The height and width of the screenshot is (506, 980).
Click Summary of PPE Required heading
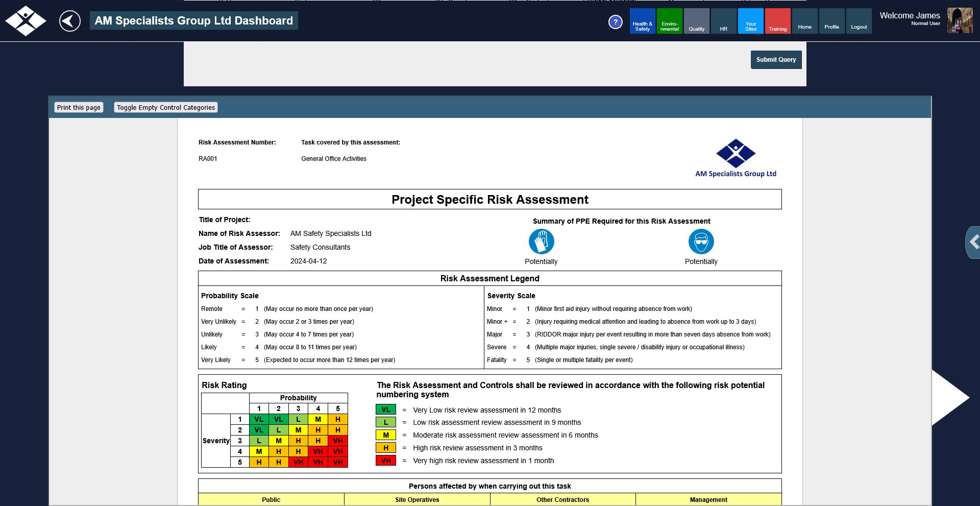[x=622, y=221]
